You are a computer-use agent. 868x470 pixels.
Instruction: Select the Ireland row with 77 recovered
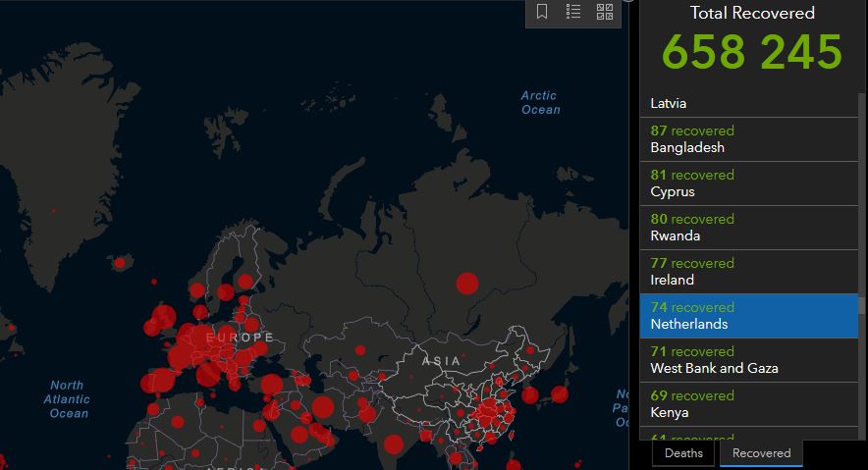coord(749,272)
